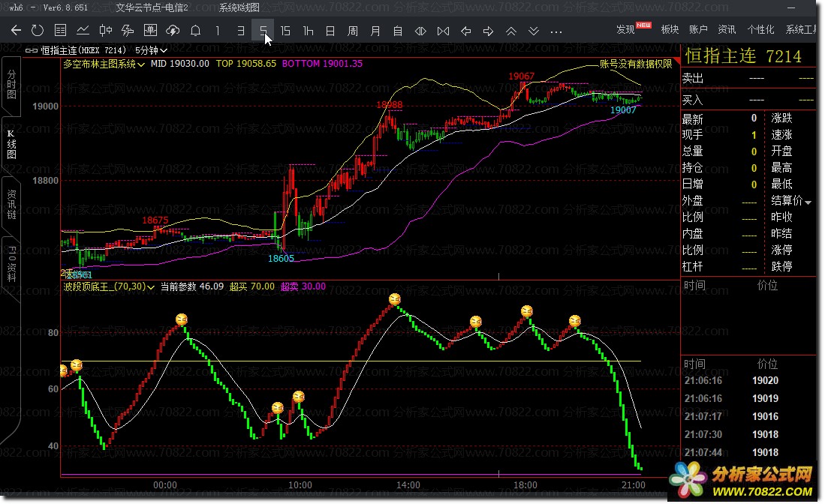The height and width of the screenshot is (504, 825).
Task: Select custom (自) period
Action: pyautogui.click(x=399, y=31)
